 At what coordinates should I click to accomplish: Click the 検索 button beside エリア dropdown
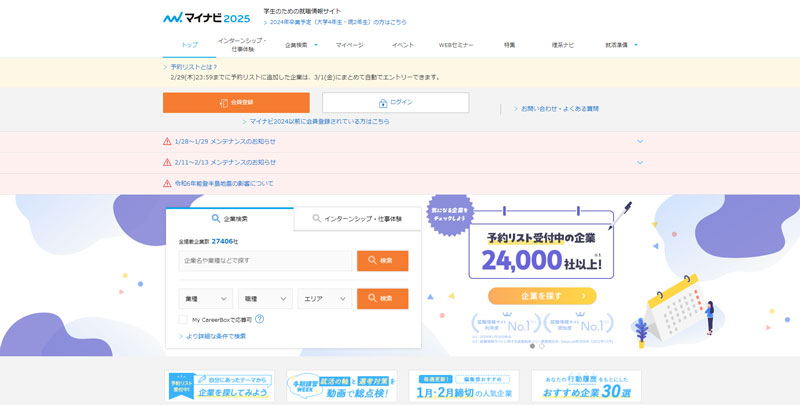pyautogui.click(x=383, y=298)
